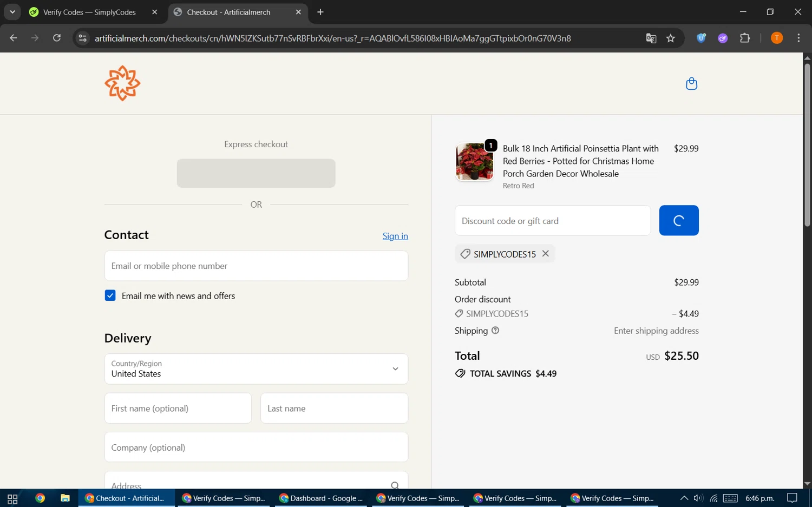
Task: Click the browser forward arrow
Action: tap(35, 38)
